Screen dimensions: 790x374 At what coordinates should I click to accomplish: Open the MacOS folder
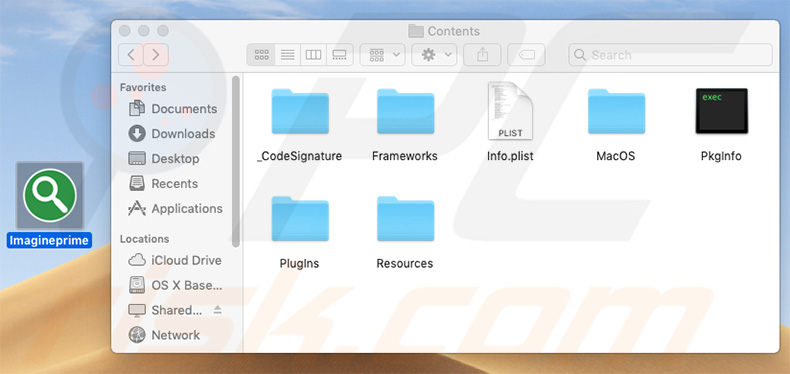click(616, 111)
